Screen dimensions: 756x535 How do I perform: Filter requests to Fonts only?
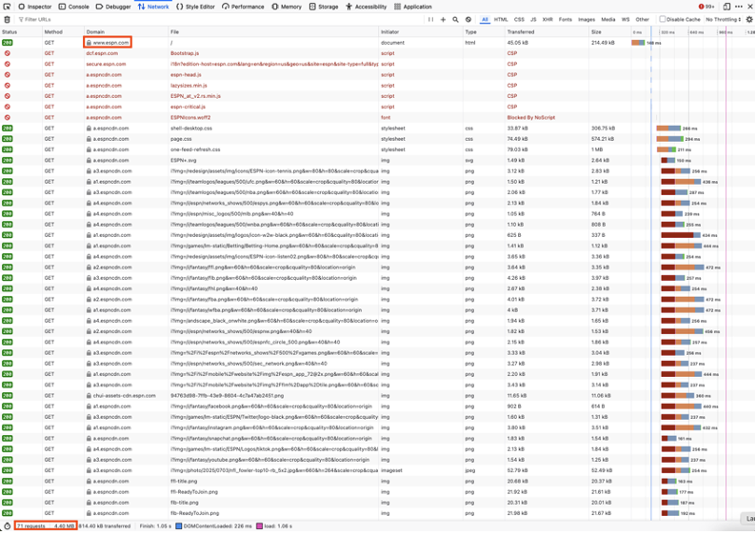click(x=565, y=20)
